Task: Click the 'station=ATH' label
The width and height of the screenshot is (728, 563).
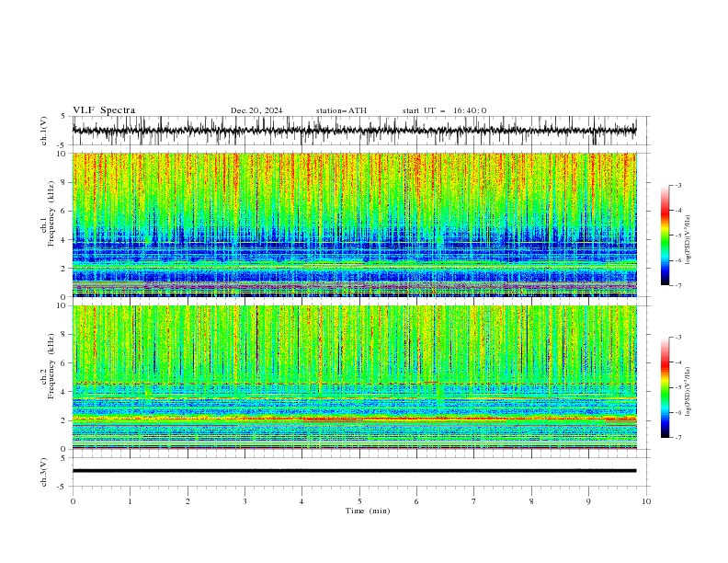Action: (341, 110)
